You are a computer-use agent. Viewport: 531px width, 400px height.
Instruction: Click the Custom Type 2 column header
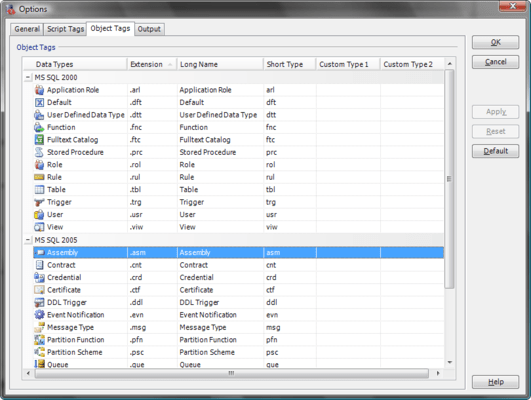coord(412,64)
